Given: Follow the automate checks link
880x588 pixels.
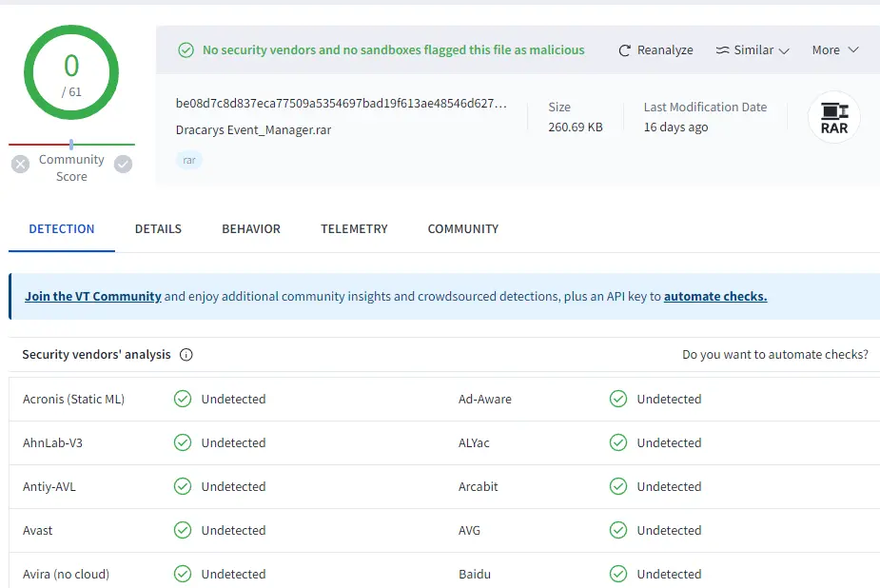Looking at the screenshot, I should pyautogui.click(x=715, y=296).
